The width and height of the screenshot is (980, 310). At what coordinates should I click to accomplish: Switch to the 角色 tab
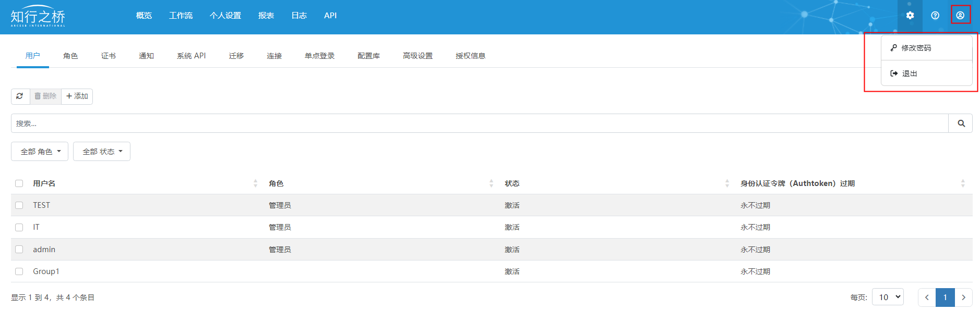tap(70, 56)
